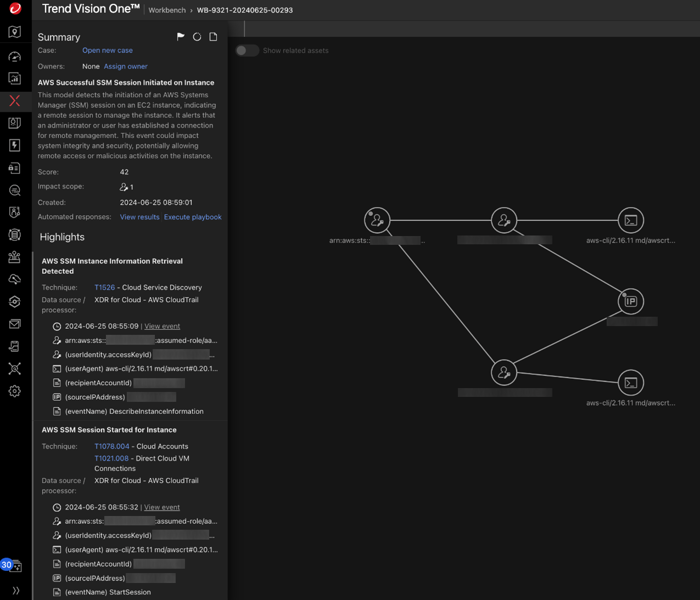Image resolution: width=700 pixels, height=600 pixels.
Task: Enable the Show related assets toggle
Action: [247, 51]
